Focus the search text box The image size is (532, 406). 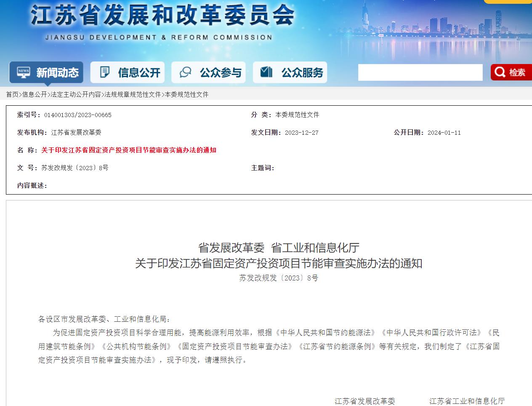click(x=420, y=72)
